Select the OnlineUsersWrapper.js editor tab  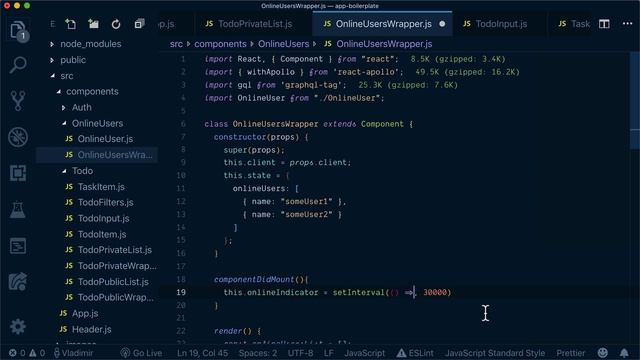coord(383,24)
